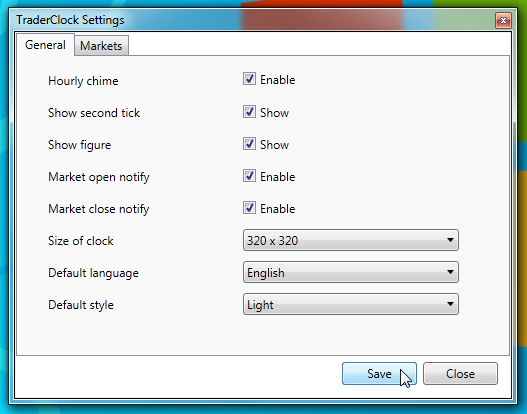The height and width of the screenshot is (414, 527).
Task: Click the Size of clock label
Action: click(x=81, y=241)
